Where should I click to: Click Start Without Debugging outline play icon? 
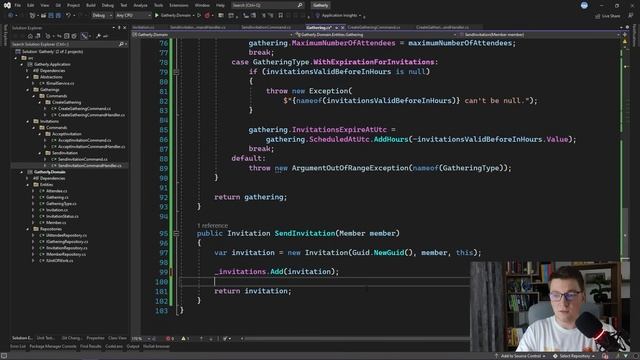click(199, 16)
